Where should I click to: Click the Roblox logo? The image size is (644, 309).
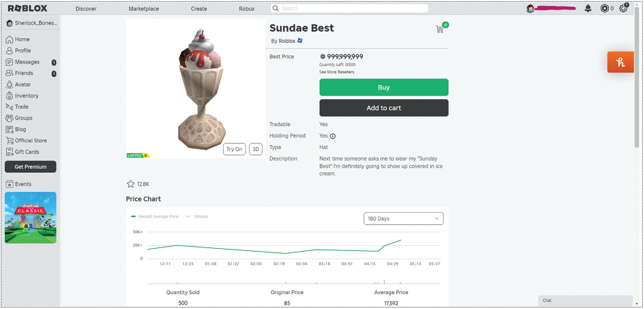28,8
